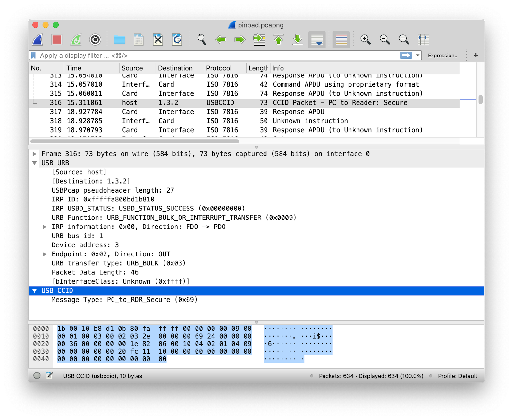Open capture options gear icon
Image resolution: width=513 pixels, height=420 pixels.
coord(95,40)
